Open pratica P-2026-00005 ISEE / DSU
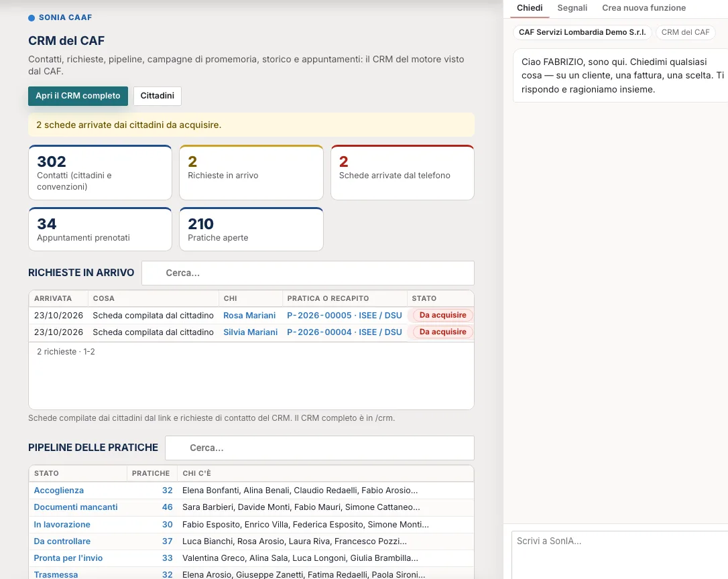728x579 pixels. pyautogui.click(x=345, y=315)
